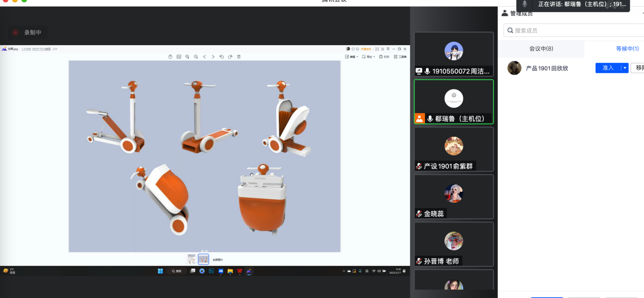Screen dimensions: 644x298
Task: Open the 编辑 dropdown in image viewer
Action: [352, 57]
